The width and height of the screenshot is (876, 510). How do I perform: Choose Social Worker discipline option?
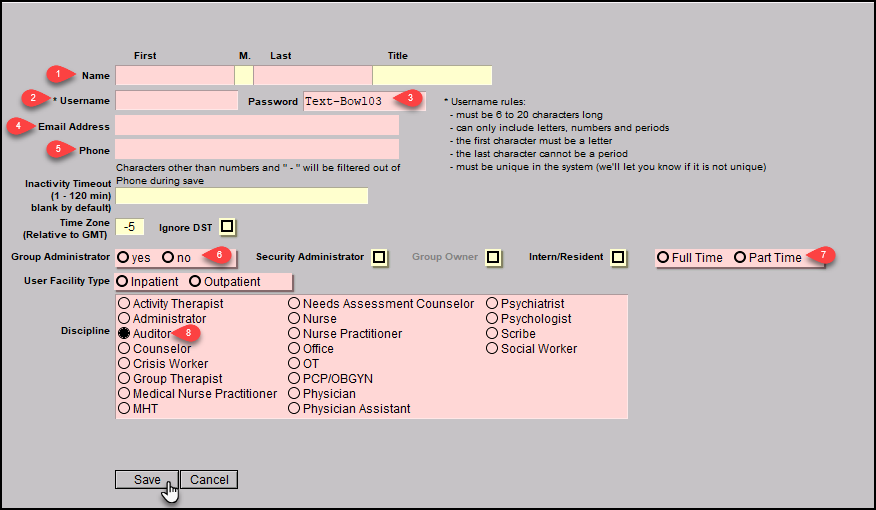[x=493, y=349]
